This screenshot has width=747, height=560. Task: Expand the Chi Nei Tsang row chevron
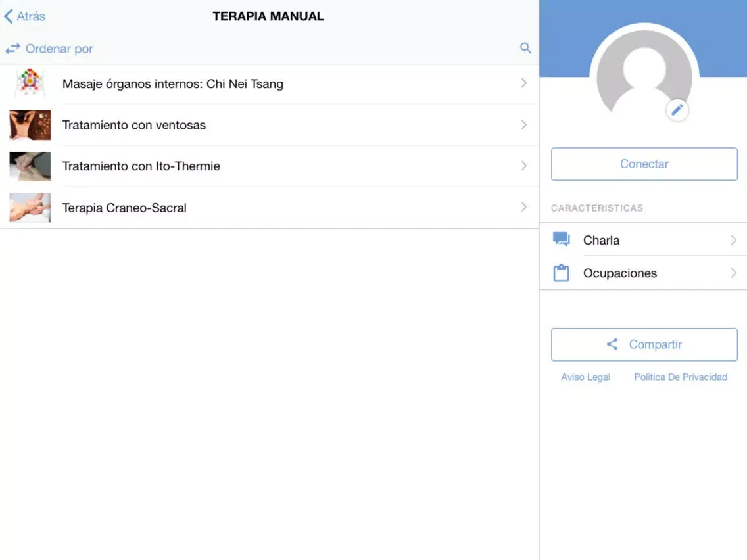pyautogui.click(x=524, y=83)
